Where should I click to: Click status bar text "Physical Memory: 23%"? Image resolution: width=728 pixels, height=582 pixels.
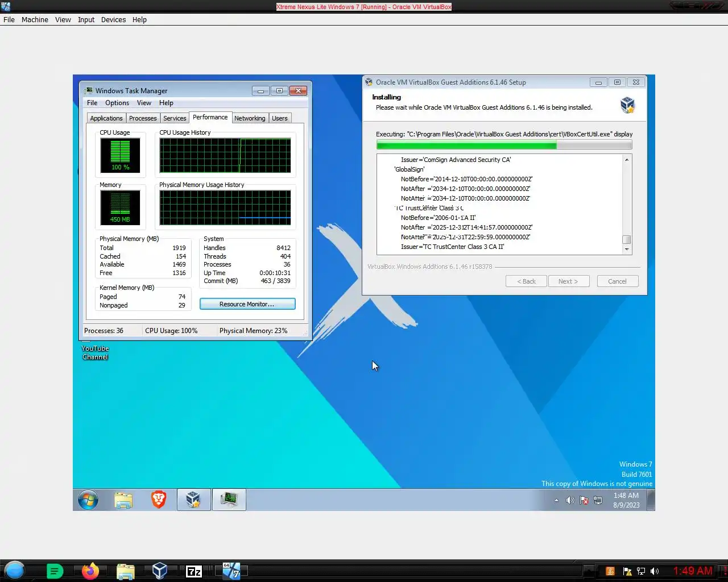(x=253, y=331)
